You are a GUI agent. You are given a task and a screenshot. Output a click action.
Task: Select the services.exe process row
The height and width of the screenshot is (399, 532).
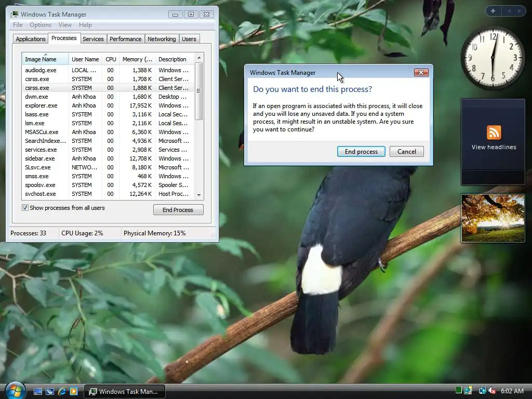(108, 150)
